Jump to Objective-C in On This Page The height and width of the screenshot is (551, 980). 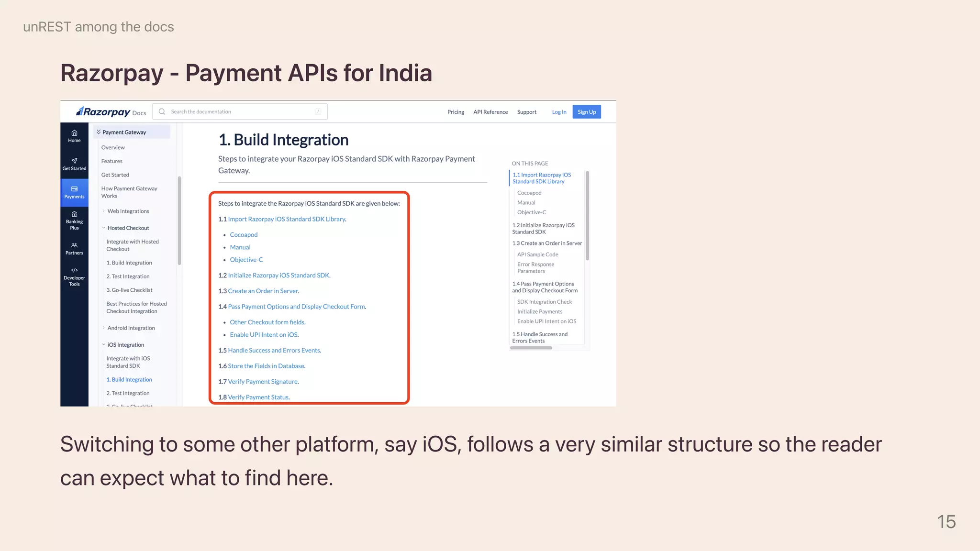[x=531, y=212]
